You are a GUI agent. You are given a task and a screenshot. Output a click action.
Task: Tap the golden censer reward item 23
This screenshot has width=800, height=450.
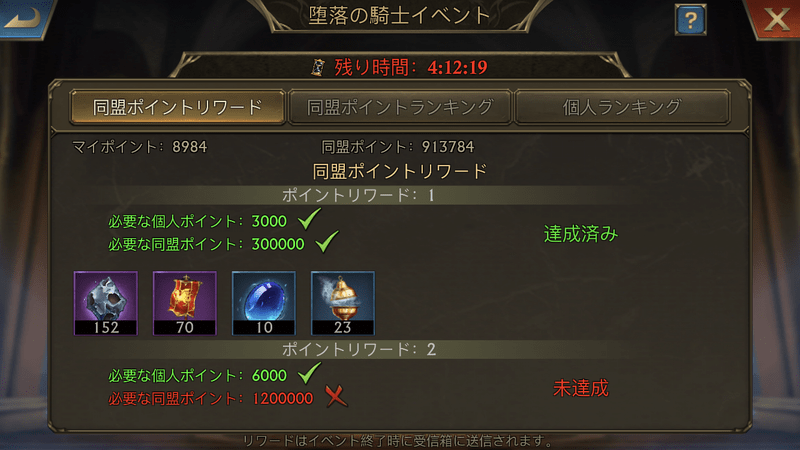point(343,303)
